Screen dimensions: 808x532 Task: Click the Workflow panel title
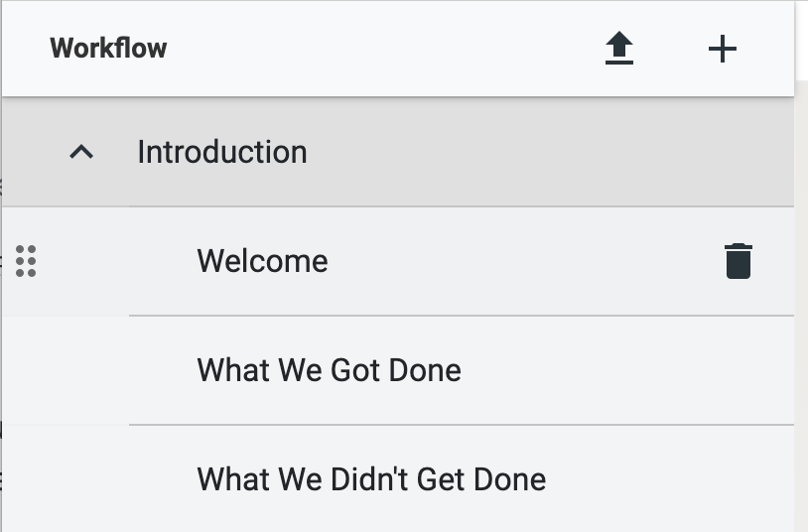point(108,48)
